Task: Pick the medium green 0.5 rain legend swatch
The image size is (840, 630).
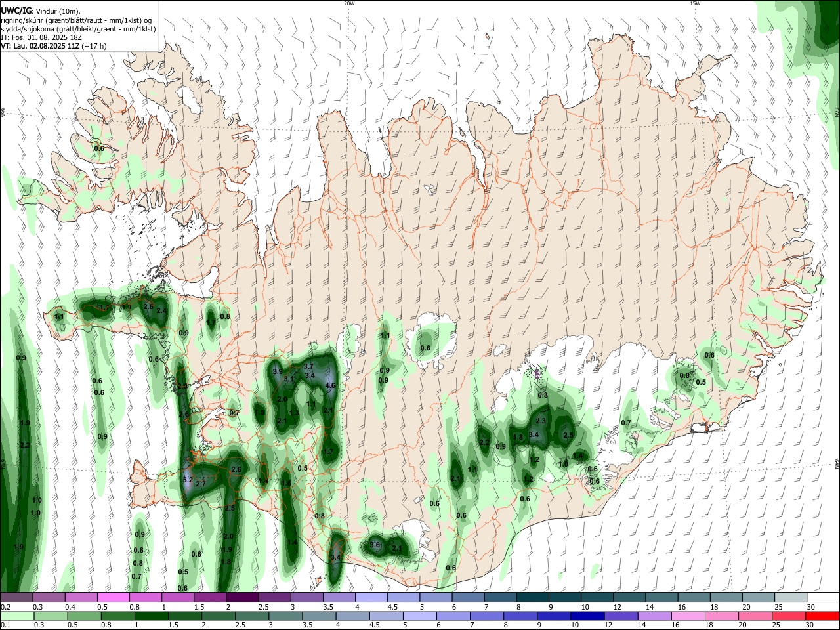Action: 84,616
